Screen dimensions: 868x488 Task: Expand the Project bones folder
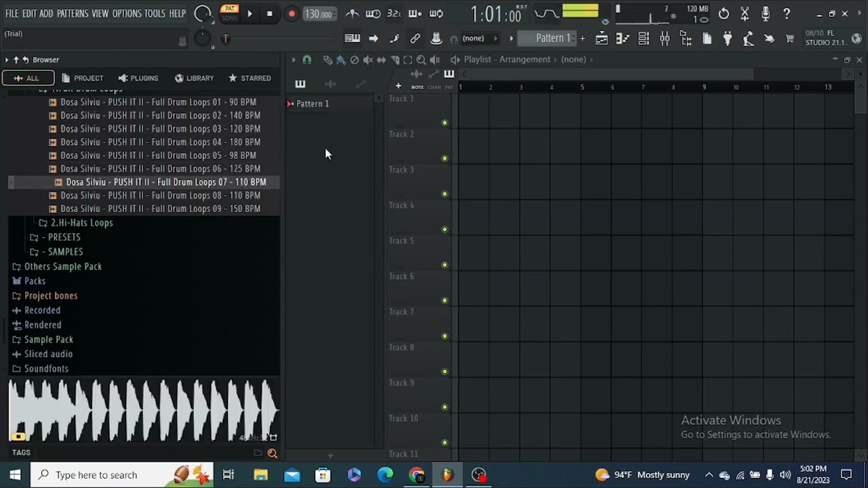pyautogui.click(x=45, y=296)
